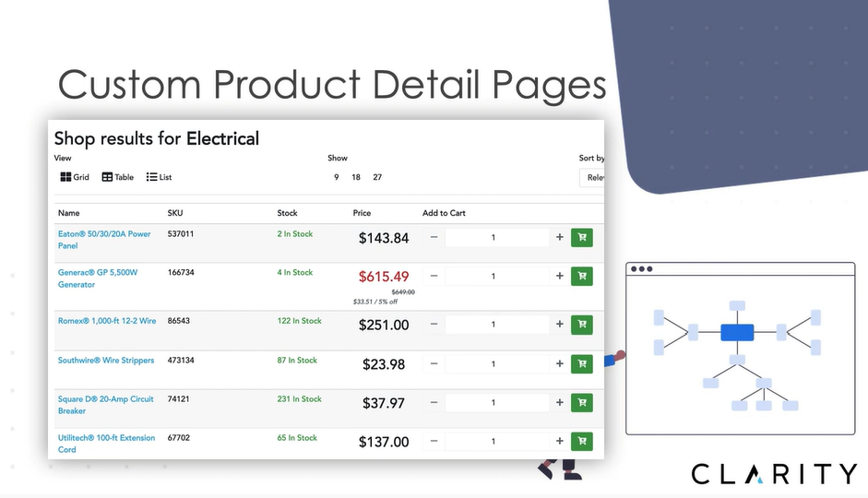Open Generac GP 5,500W Generator link

pyautogui.click(x=98, y=279)
